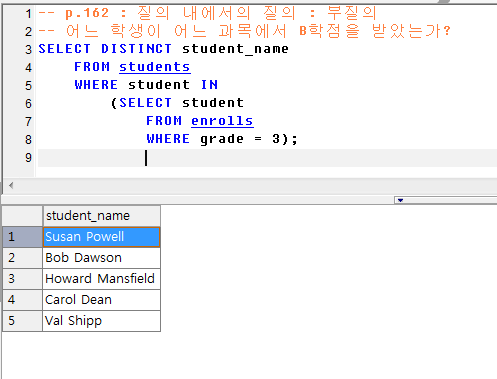Click the students table link
The image size is (497, 379).
(x=155, y=67)
